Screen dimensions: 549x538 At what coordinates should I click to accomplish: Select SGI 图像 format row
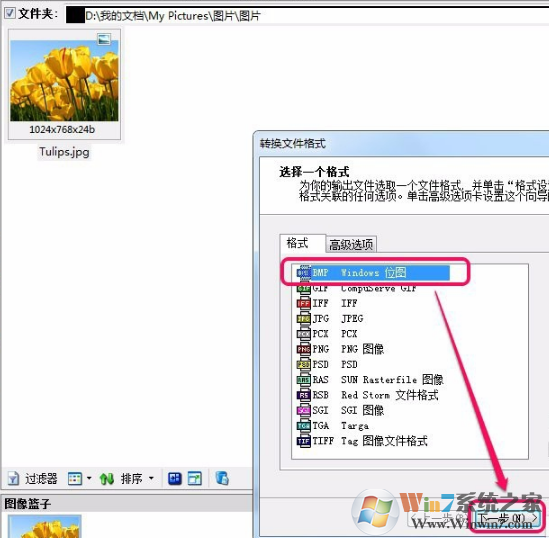(x=340, y=410)
